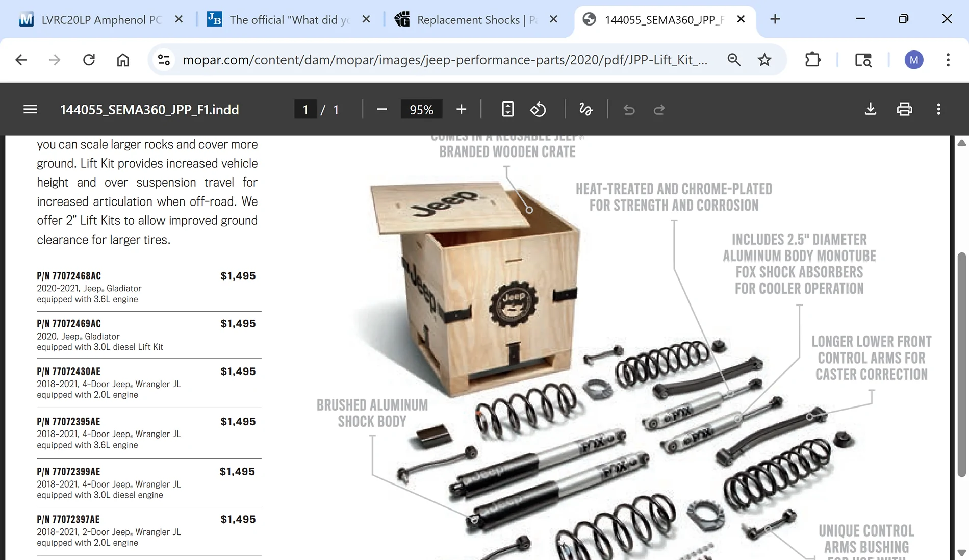The height and width of the screenshot is (560, 969).
Task: Fit PDF to page
Action: pos(507,109)
